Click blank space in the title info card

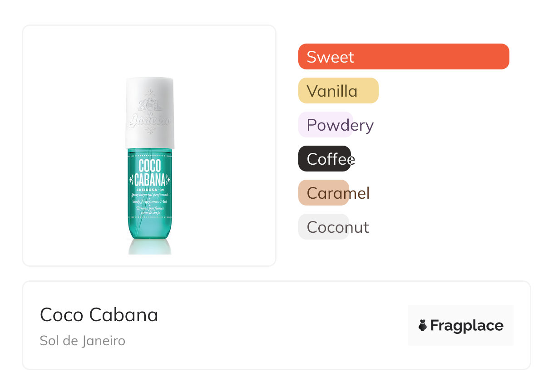pos(281,326)
